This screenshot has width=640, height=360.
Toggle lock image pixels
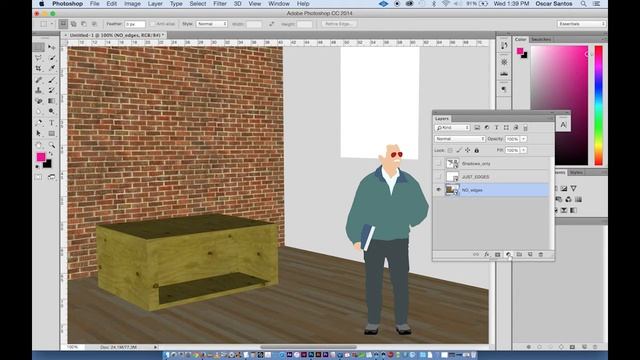(459, 151)
